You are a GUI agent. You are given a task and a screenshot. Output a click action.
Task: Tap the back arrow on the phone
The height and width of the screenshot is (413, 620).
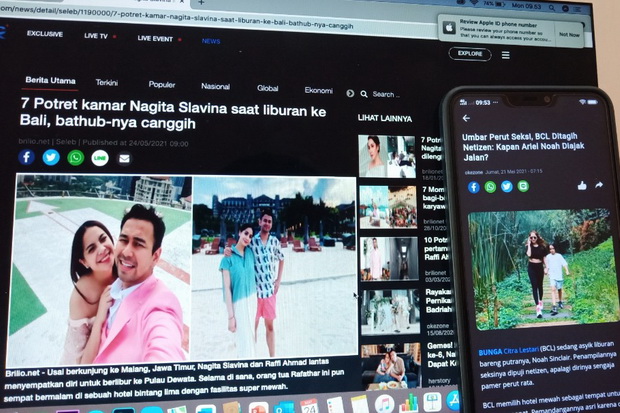click(467, 118)
